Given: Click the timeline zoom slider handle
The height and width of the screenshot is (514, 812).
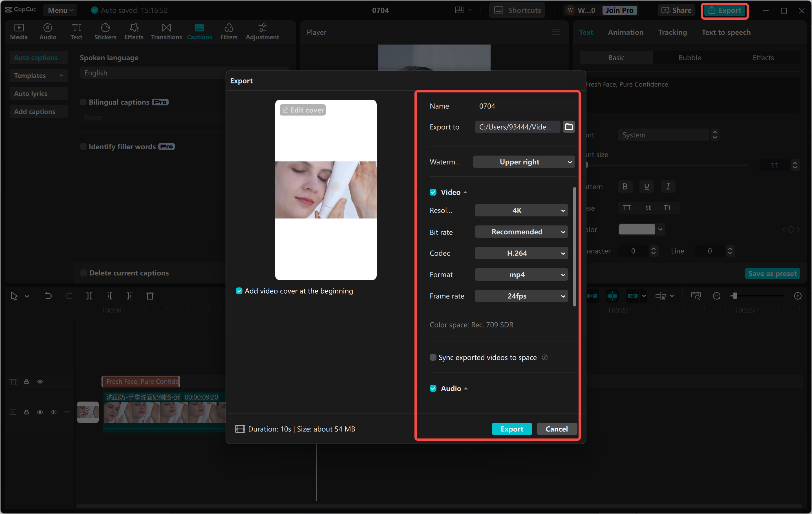Looking at the screenshot, I should (734, 296).
